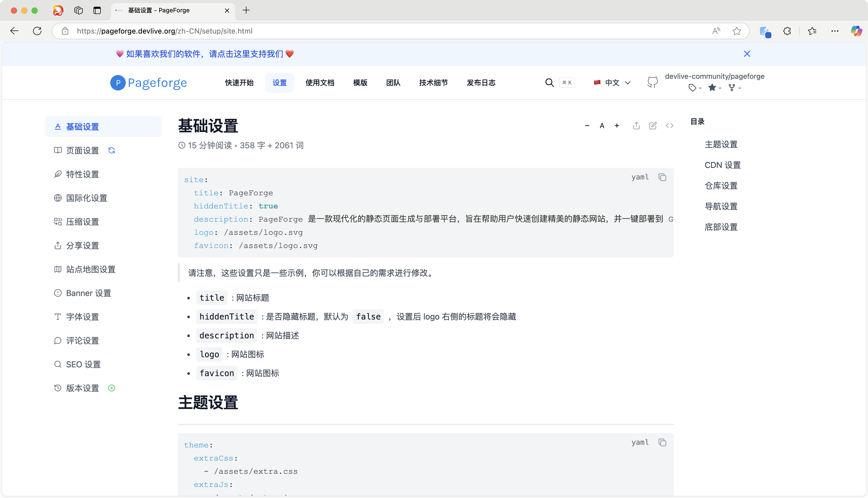Close the 基础设置 - PageForge tab
This screenshot has height=498, width=868.
coord(227,11)
